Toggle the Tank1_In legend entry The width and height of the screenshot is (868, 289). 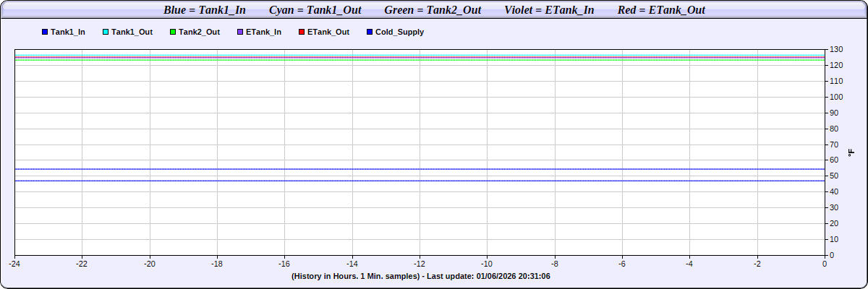click(x=64, y=32)
